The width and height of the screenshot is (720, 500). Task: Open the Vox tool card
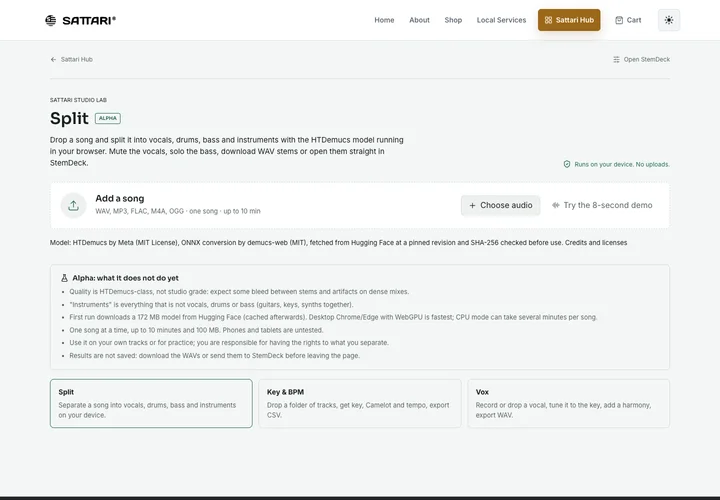[568, 404]
